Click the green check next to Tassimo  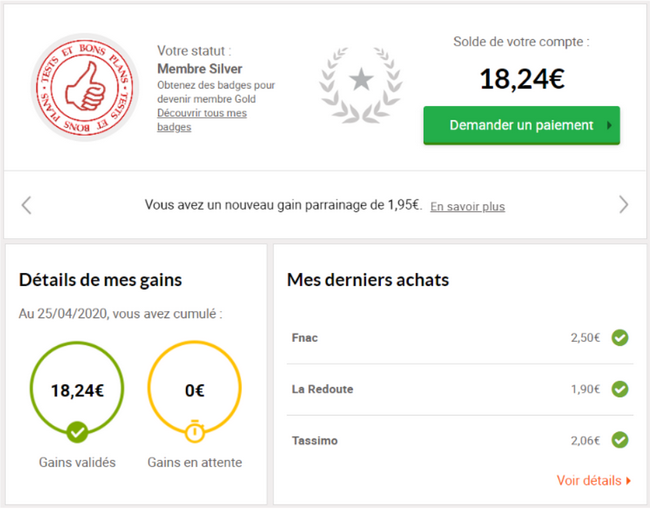620,440
